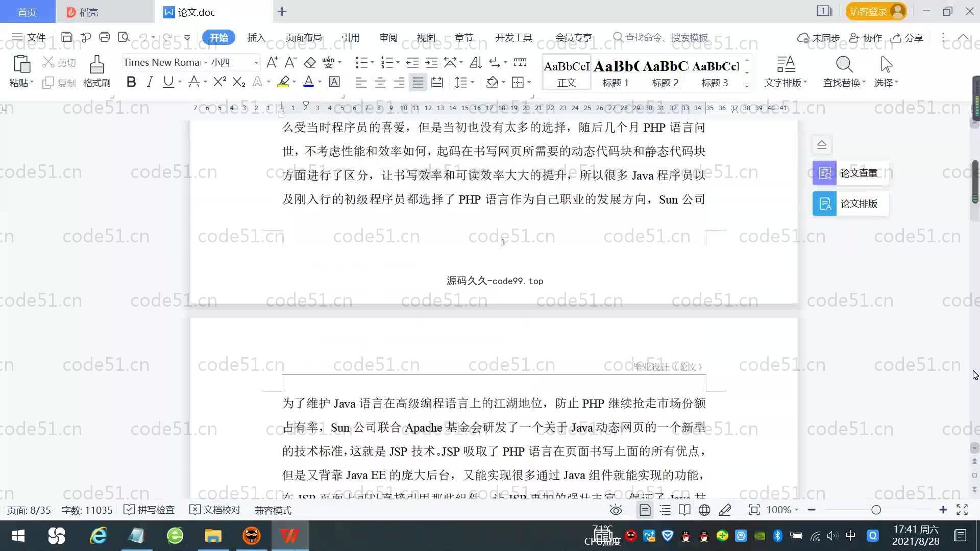Switch to the 插入 ribbon tab
This screenshot has width=980, height=551.
coord(256,37)
